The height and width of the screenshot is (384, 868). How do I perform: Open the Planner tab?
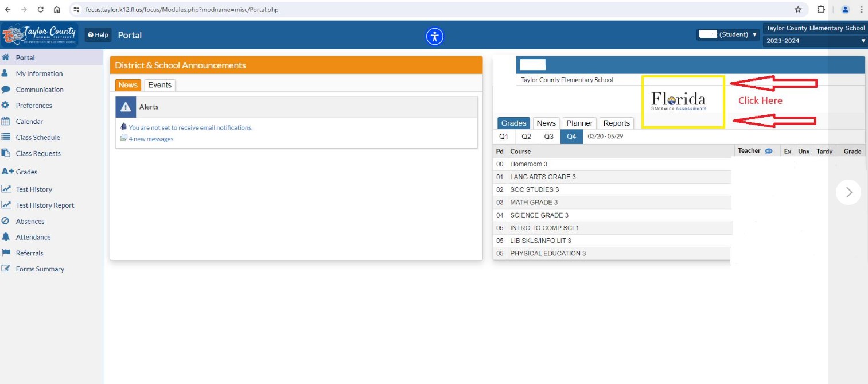[x=579, y=123]
